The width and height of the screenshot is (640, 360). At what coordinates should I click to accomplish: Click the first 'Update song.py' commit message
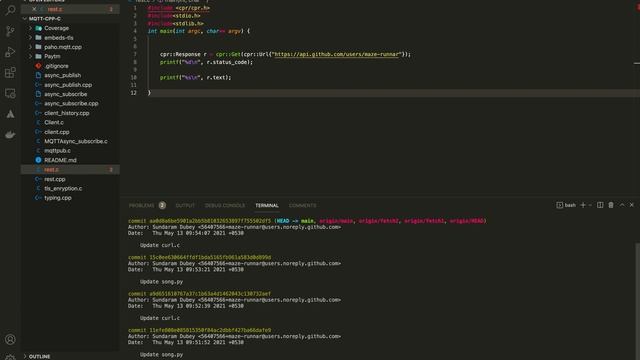click(161, 282)
